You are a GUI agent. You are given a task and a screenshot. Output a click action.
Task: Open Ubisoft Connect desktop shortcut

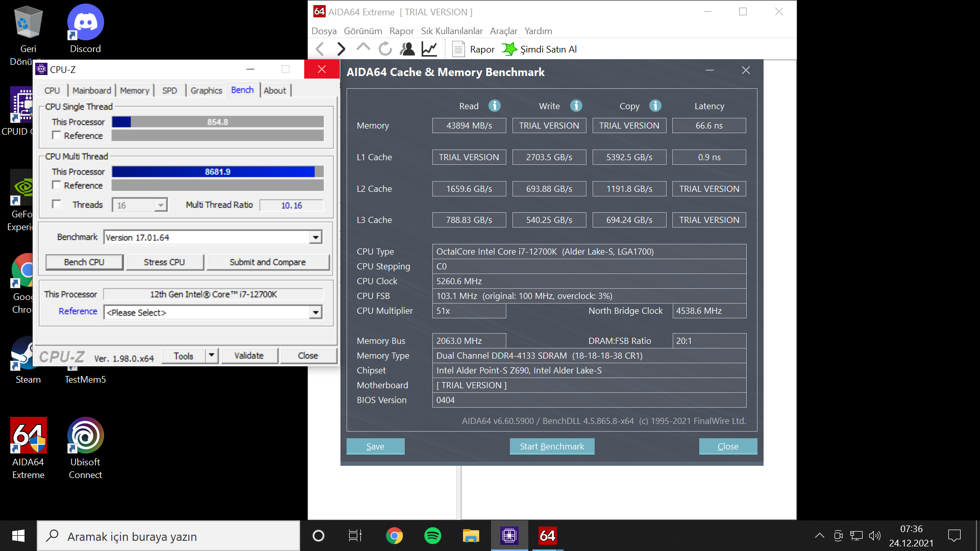click(x=85, y=448)
